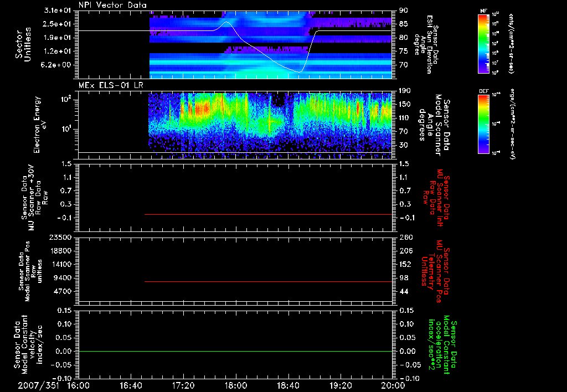Screen dimensions: 567x392
Task: Click the '110' scanner angle tick label
Action: (x=405, y=118)
